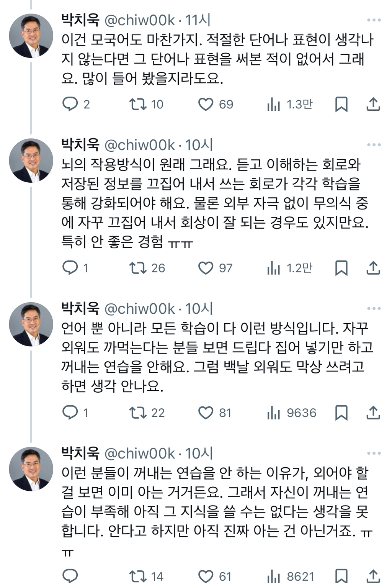Retweet the tweet with 26 reposts
The image size is (392, 583).
[x=138, y=268]
